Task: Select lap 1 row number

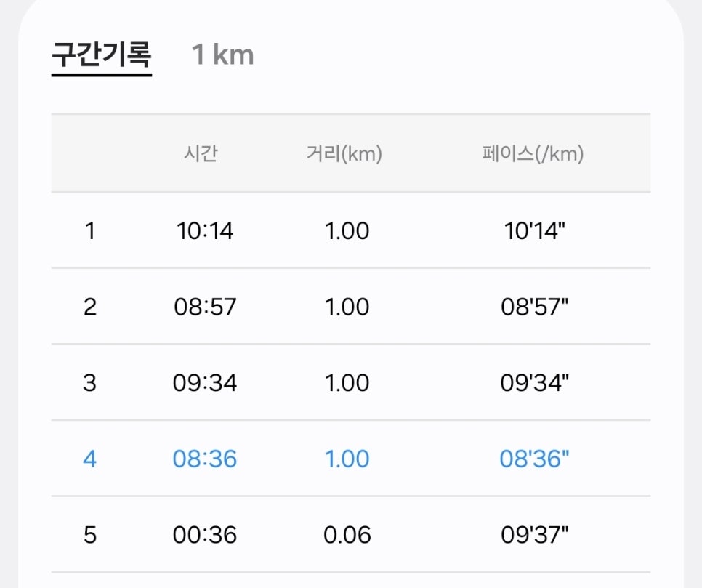Action: pos(90,231)
